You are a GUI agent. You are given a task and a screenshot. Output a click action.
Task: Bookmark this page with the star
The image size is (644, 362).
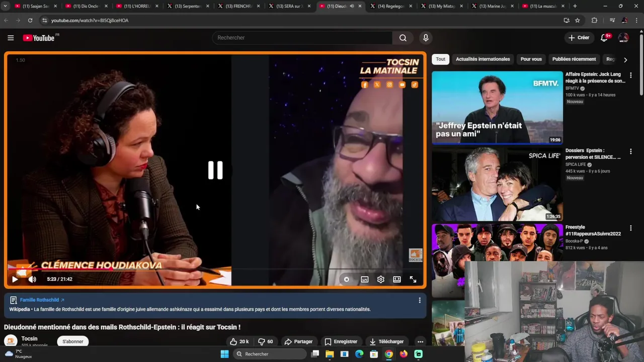click(578, 21)
